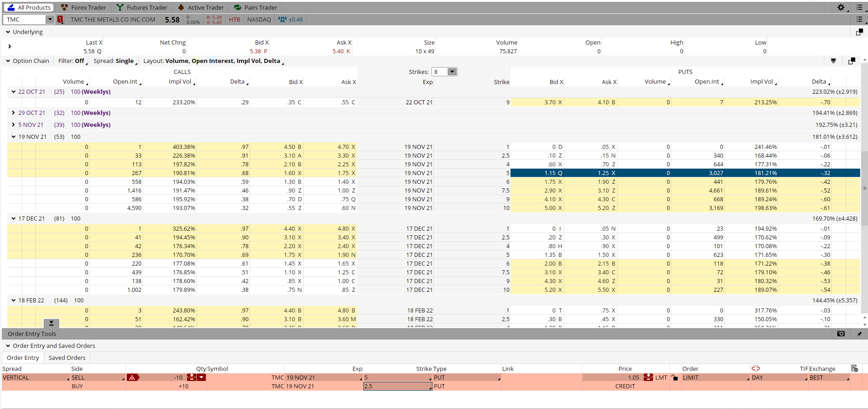Image resolution: width=868 pixels, height=409 pixels.
Task: Click the market maker move icon
Action: coord(282,19)
